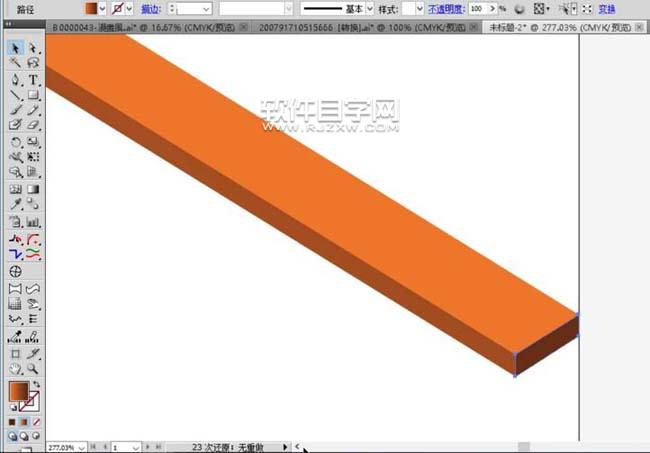Switch to gradient fill mode button
This screenshot has height=453, width=650.
tap(24, 422)
